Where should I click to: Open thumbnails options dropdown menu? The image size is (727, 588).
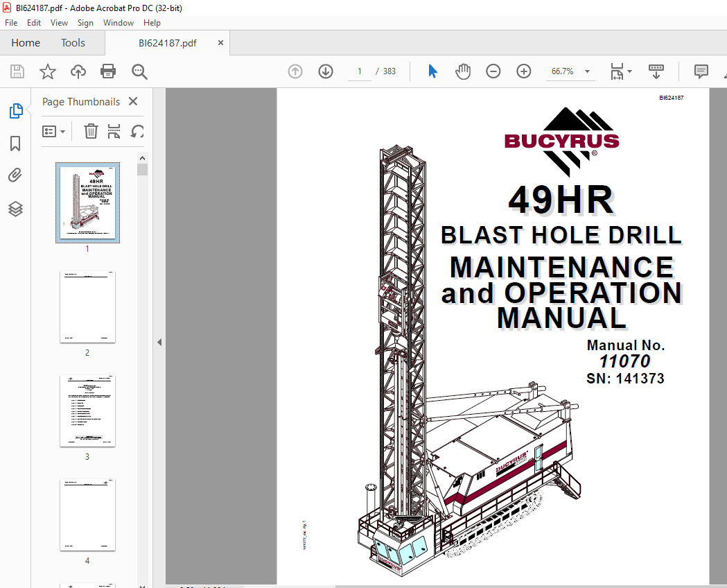coord(53,131)
